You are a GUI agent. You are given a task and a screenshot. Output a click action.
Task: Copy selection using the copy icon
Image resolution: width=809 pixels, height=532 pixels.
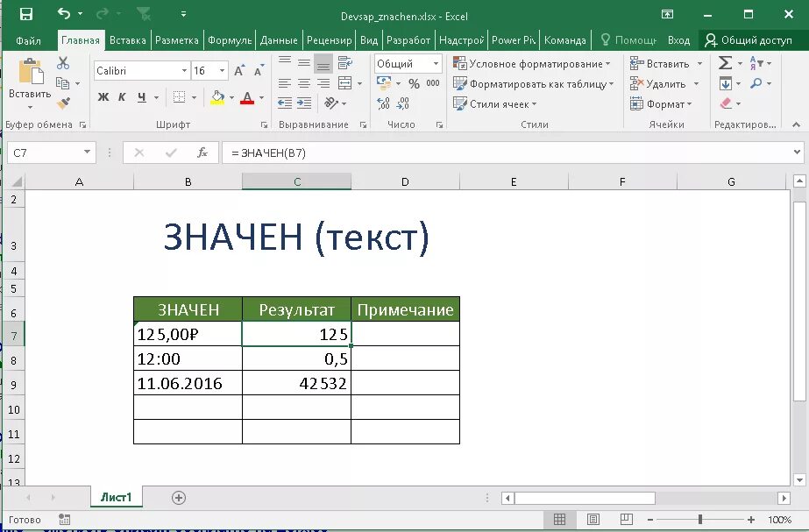pos(62,83)
